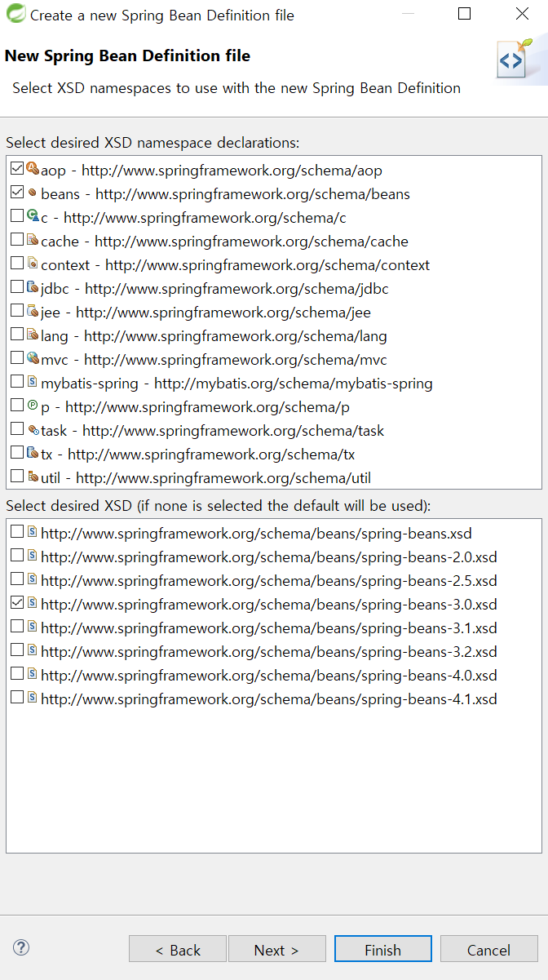Click the mybatis-spring namespace icon
This screenshot has width=548, height=980.
pos(33,382)
